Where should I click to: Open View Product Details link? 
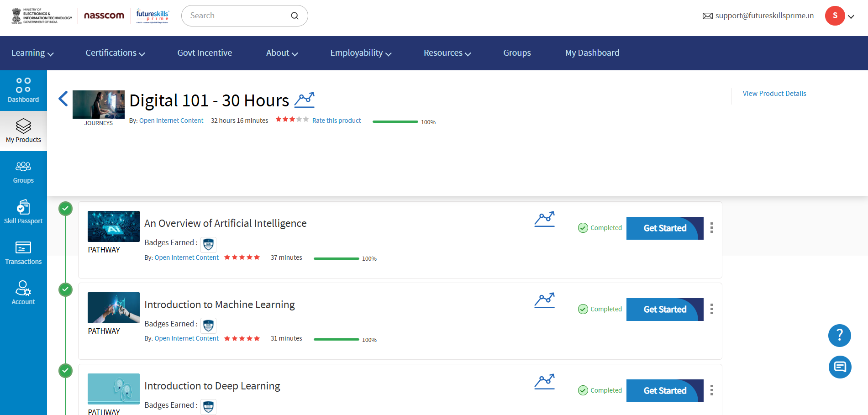pos(774,94)
